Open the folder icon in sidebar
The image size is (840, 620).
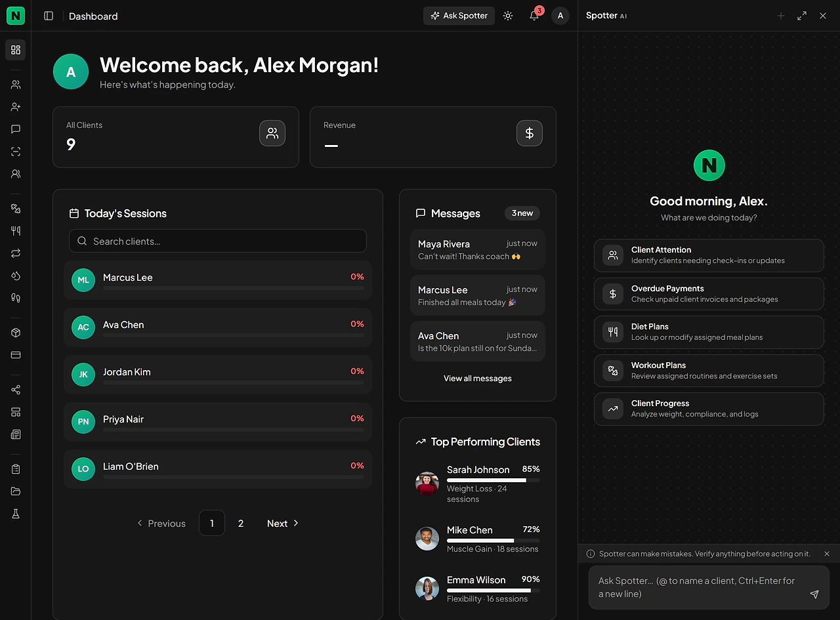tap(16, 491)
